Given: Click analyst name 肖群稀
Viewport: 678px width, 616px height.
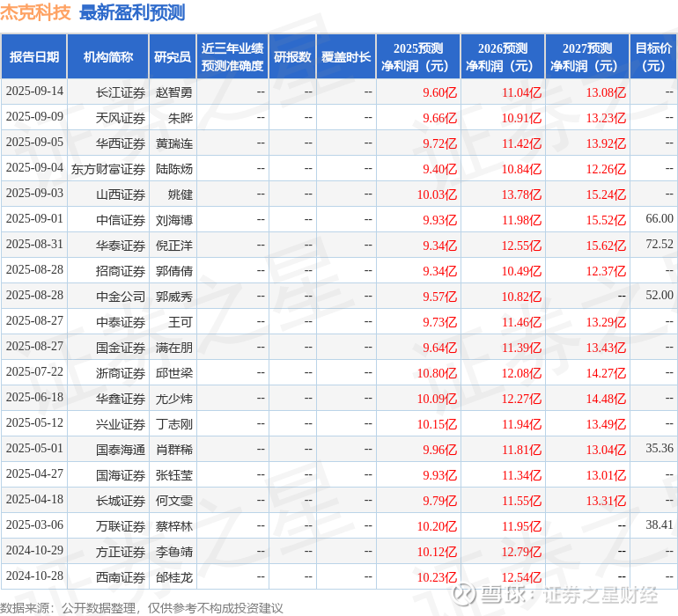Looking at the screenshot, I should point(174,450).
